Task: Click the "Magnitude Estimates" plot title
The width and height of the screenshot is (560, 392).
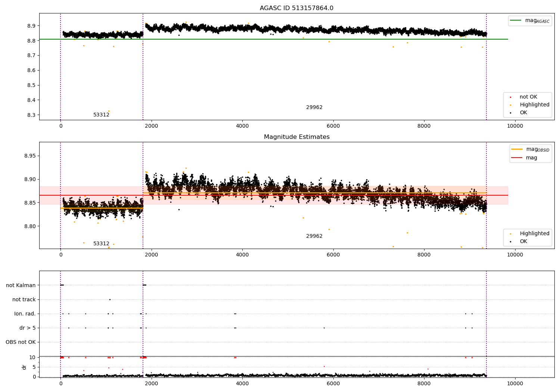Action: 296,137
